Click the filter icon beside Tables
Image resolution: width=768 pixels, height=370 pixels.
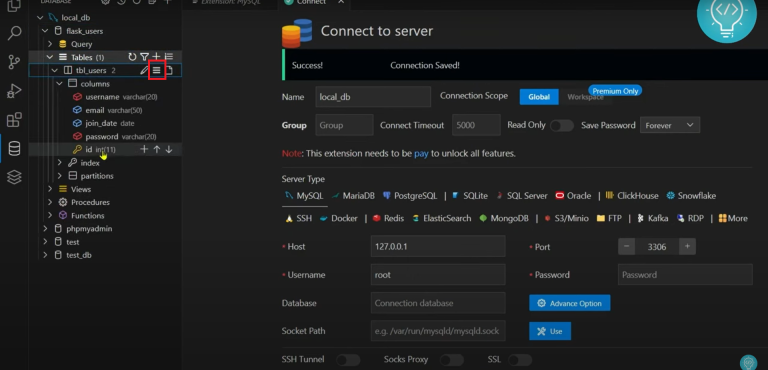144,57
